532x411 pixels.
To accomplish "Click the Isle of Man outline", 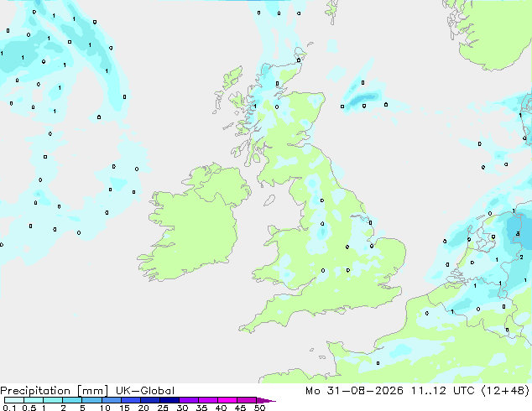I will 269,200.
